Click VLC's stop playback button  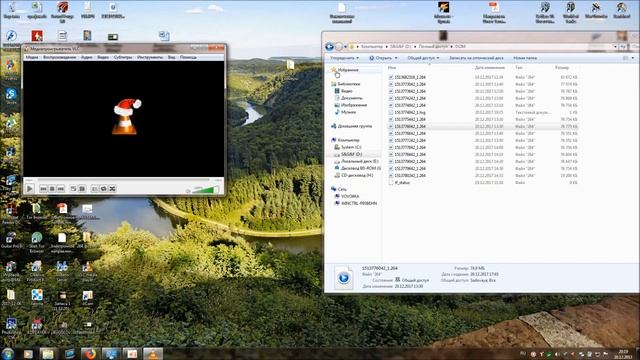coord(52,189)
